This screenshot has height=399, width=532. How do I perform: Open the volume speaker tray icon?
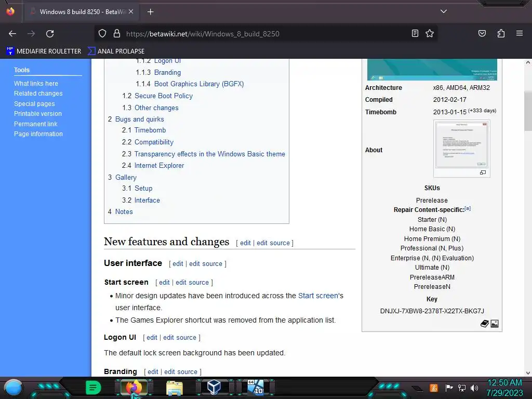click(x=474, y=388)
